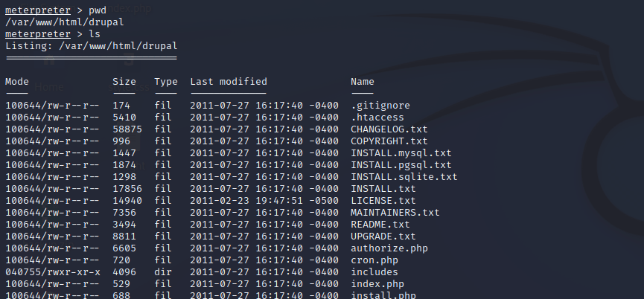The height and width of the screenshot is (299, 644).
Task: Click the typed pwd command
Action: [98, 10]
